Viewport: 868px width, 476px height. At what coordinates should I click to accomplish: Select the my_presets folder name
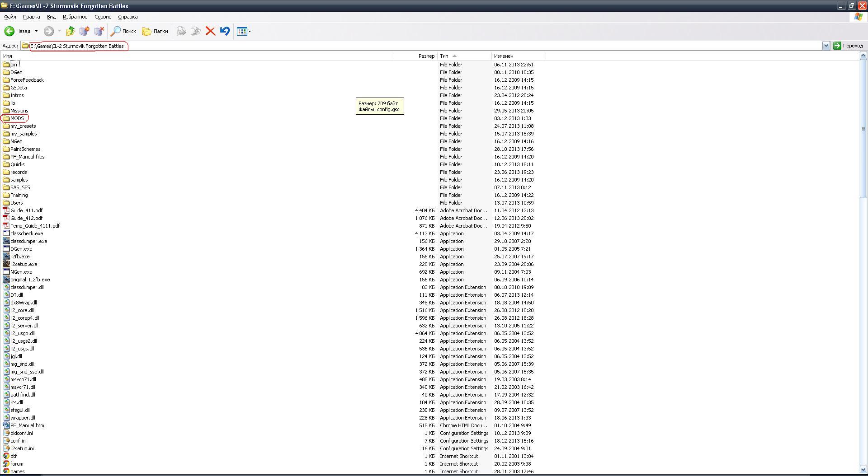coord(23,126)
